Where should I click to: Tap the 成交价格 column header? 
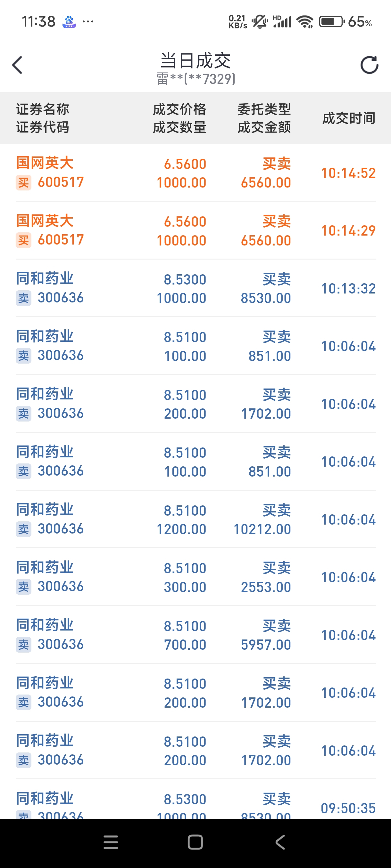179,109
